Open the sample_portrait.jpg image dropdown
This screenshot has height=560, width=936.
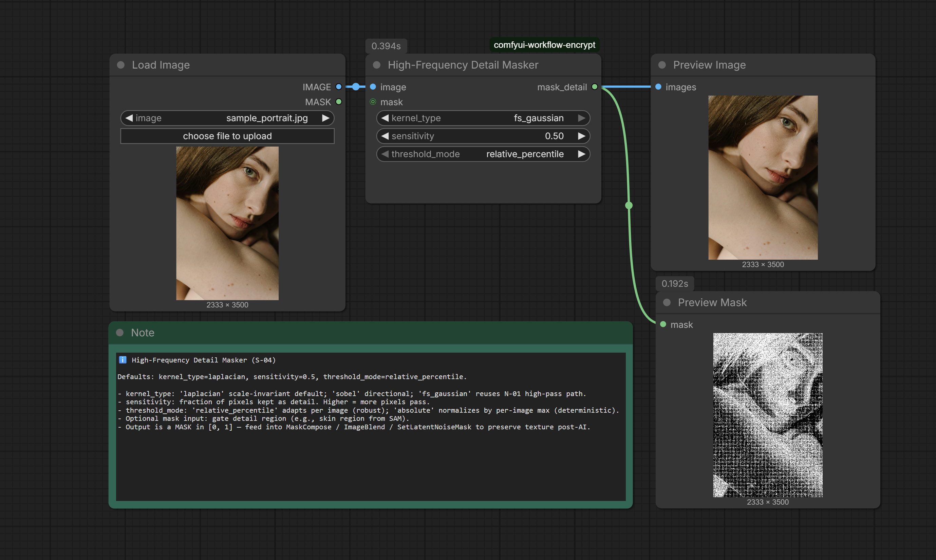227,118
